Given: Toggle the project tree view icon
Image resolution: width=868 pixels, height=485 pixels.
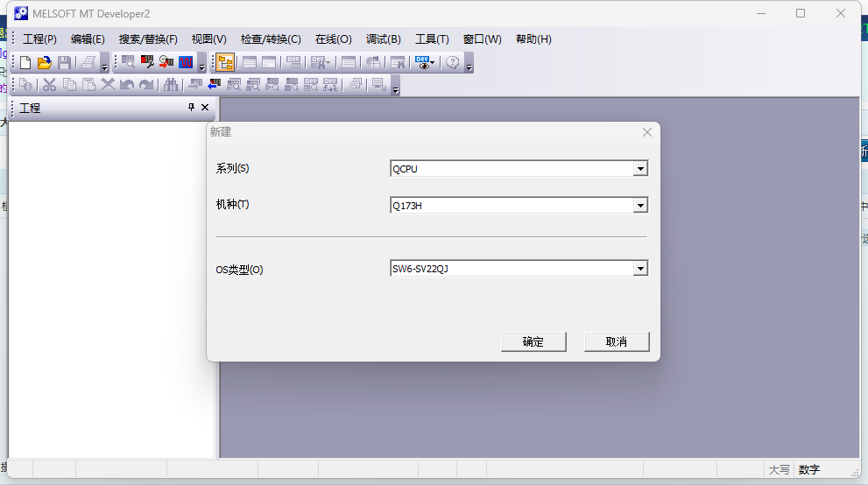Looking at the screenshot, I should click(x=225, y=62).
